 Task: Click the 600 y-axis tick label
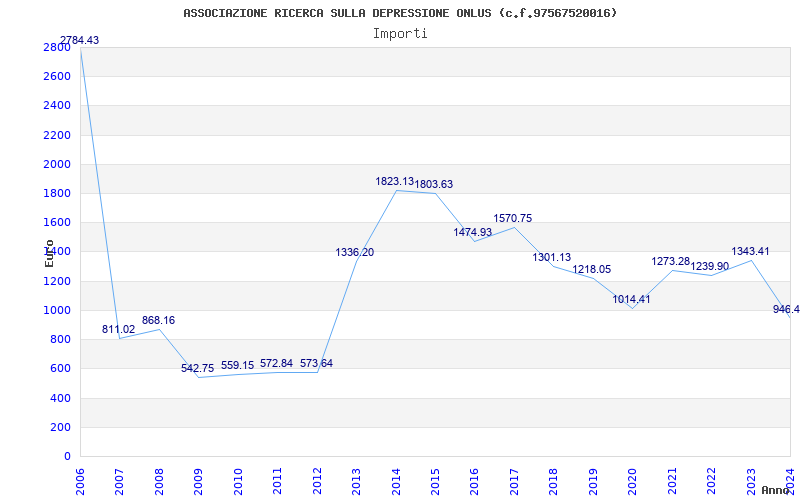click(60, 368)
